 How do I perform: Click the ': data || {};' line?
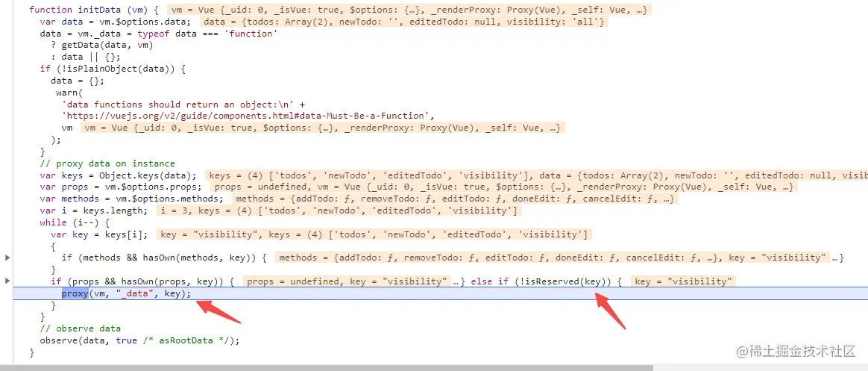(x=85, y=57)
